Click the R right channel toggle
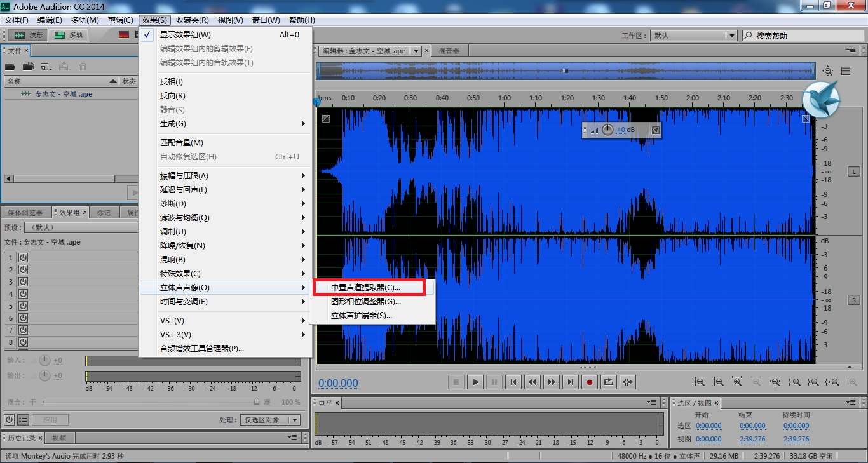Screen dimensions: 868x463 click(x=853, y=300)
